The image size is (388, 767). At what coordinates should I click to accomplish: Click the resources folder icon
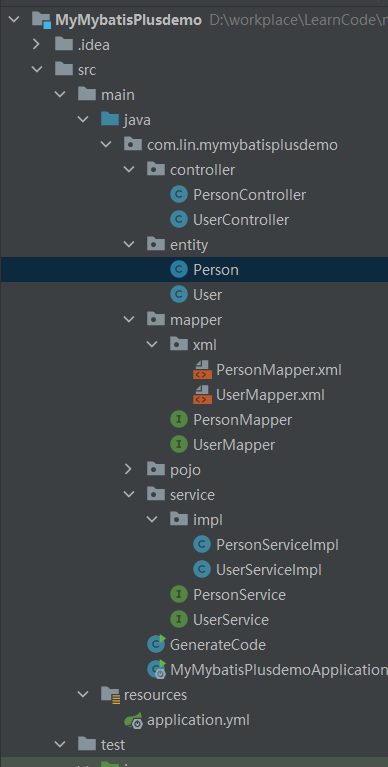click(x=110, y=695)
